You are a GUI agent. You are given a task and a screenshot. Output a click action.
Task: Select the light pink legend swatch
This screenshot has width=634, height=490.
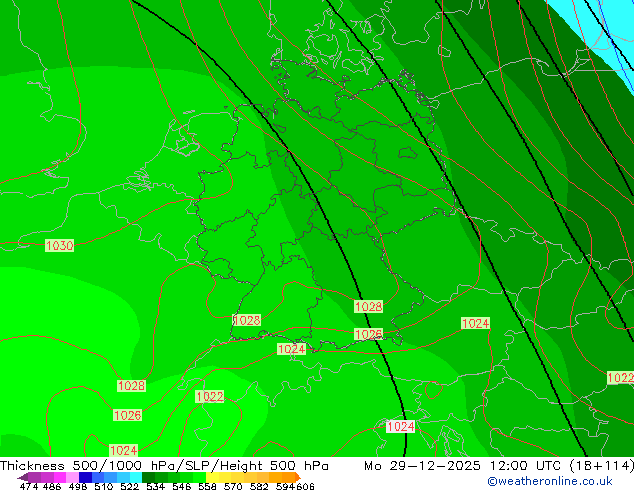[x=72, y=477]
